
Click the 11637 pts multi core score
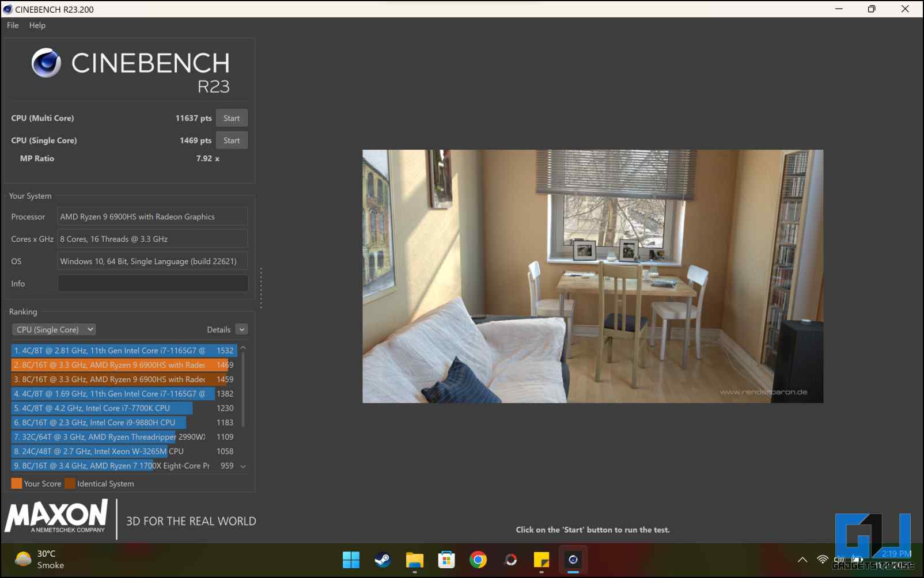click(x=194, y=118)
